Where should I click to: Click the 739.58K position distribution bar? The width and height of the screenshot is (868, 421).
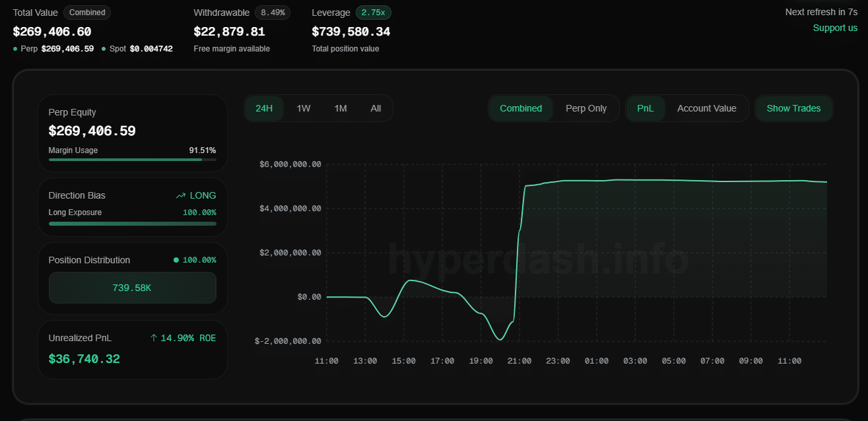tap(132, 288)
